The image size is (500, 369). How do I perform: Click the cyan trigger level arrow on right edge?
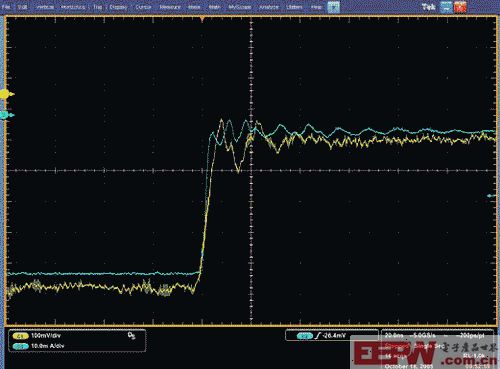[x=492, y=196]
